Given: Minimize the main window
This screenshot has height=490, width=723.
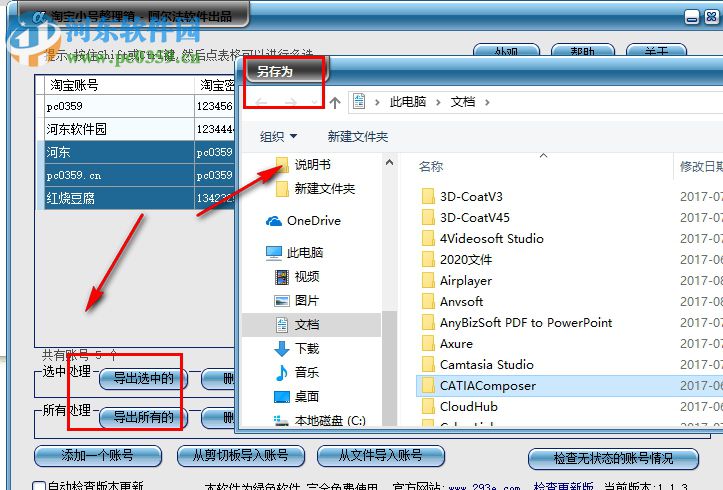Looking at the screenshot, I should (x=692, y=17).
